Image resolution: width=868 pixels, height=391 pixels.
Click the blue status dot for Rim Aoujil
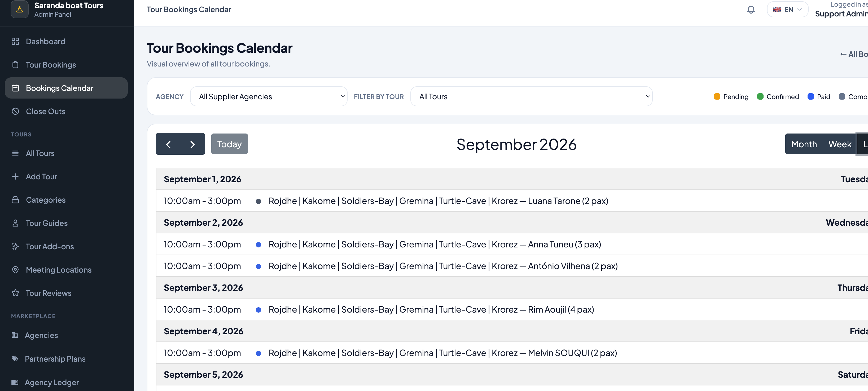click(258, 310)
